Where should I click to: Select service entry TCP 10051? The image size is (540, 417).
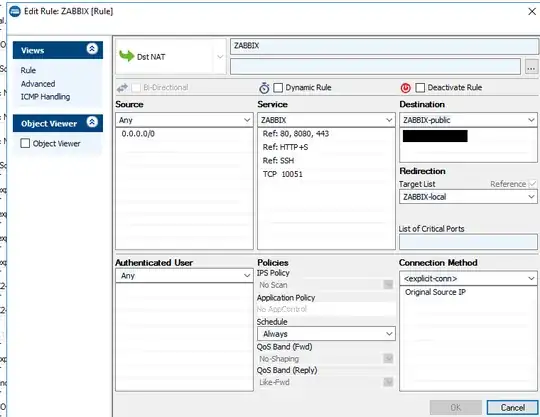[x=283, y=174]
